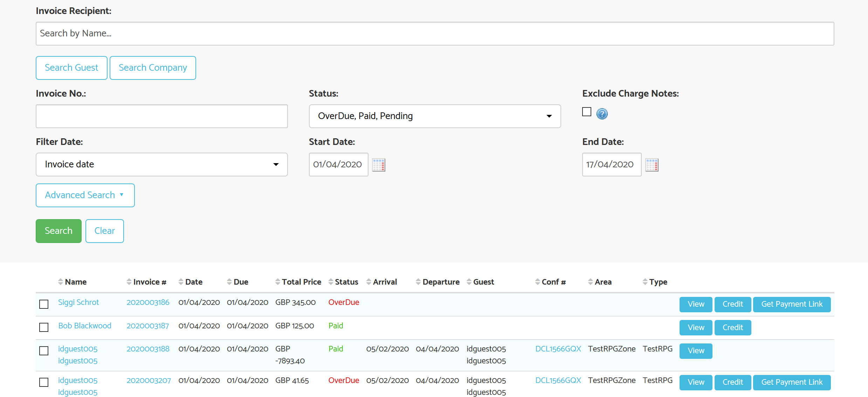Viewport: 868px width, 397px height.
Task: Focus the Invoice No. input field
Action: point(161,116)
